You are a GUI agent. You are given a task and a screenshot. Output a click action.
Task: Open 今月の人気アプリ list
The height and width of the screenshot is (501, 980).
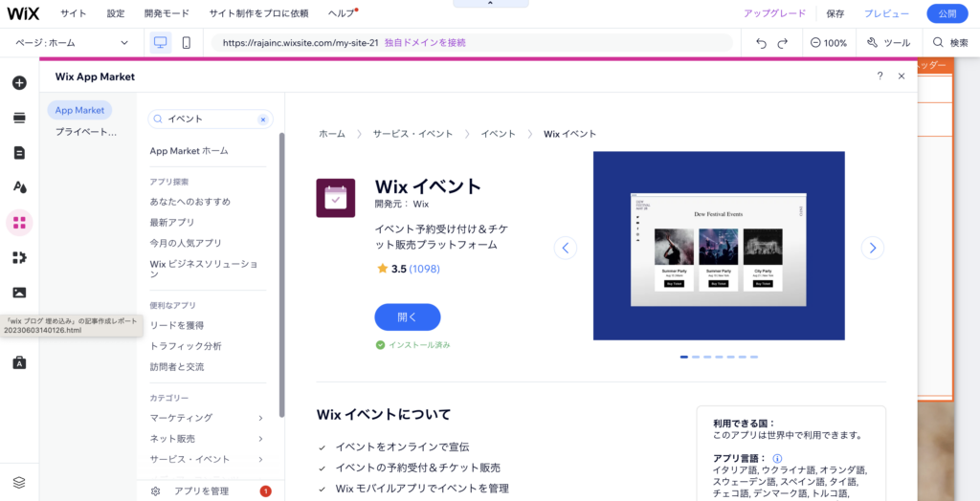(186, 243)
